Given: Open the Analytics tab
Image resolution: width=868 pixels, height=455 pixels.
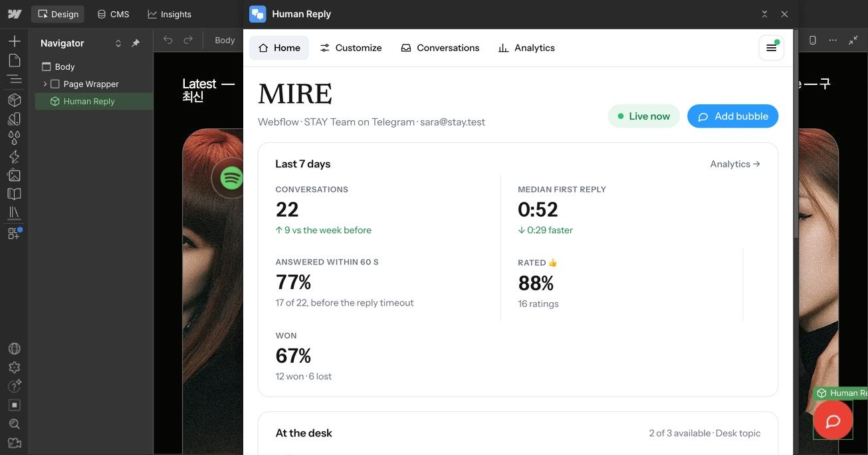Looking at the screenshot, I should coord(526,48).
